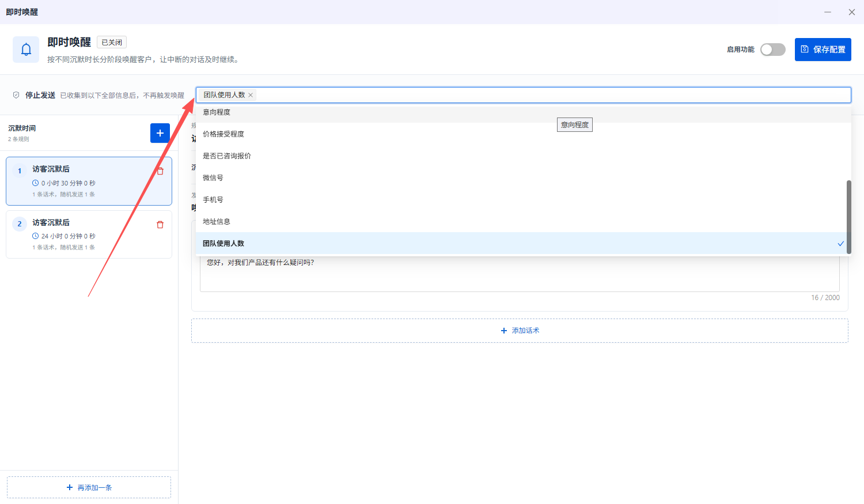864x504 pixels.
Task: Minimize the 即时唤醒 window
Action: click(x=828, y=12)
